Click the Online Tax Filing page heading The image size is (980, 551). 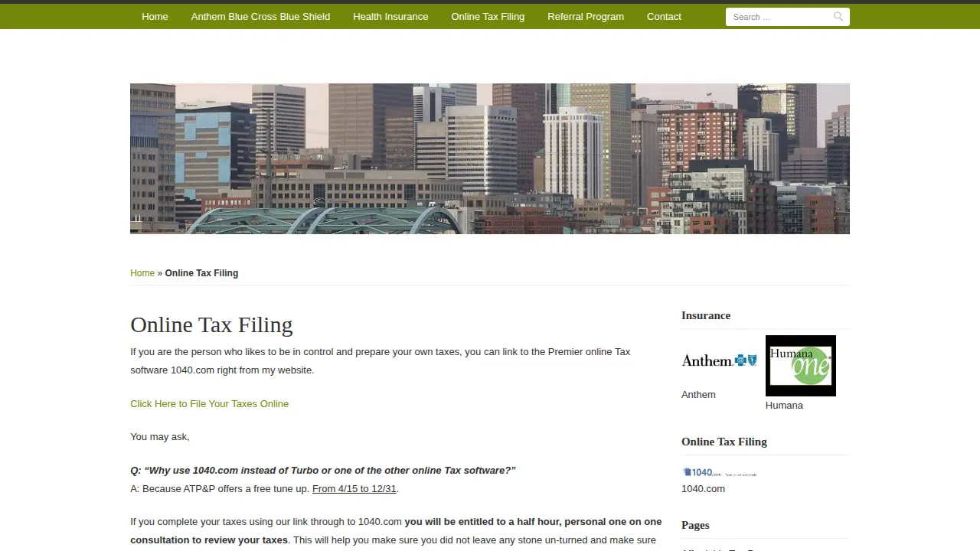(x=211, y=324)
